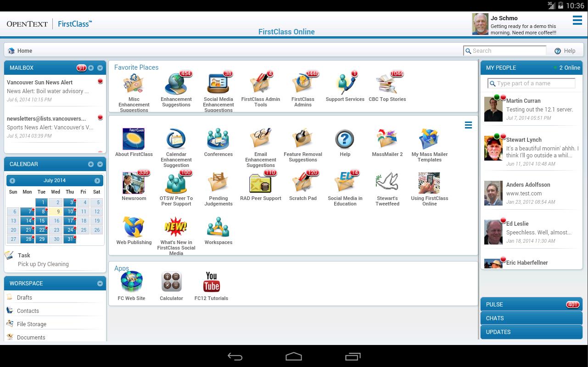
Task: Open Using FirstClass Online icon
Action: 430,183
